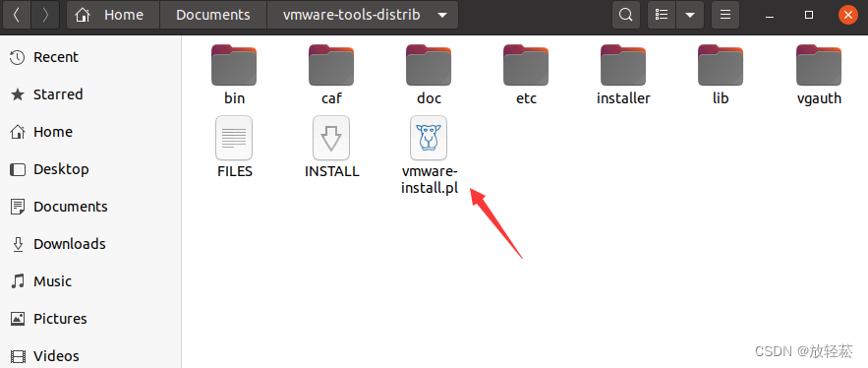The width and height of the screenshot is (868, 368).
Task: Go to Home in path bar
Action: tap(113, 15)
